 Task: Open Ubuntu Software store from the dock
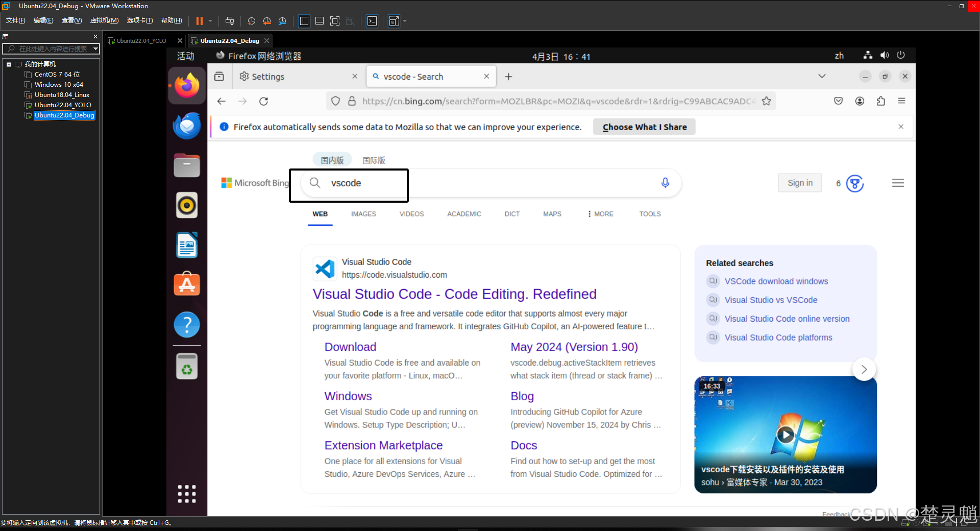[187, 284]
